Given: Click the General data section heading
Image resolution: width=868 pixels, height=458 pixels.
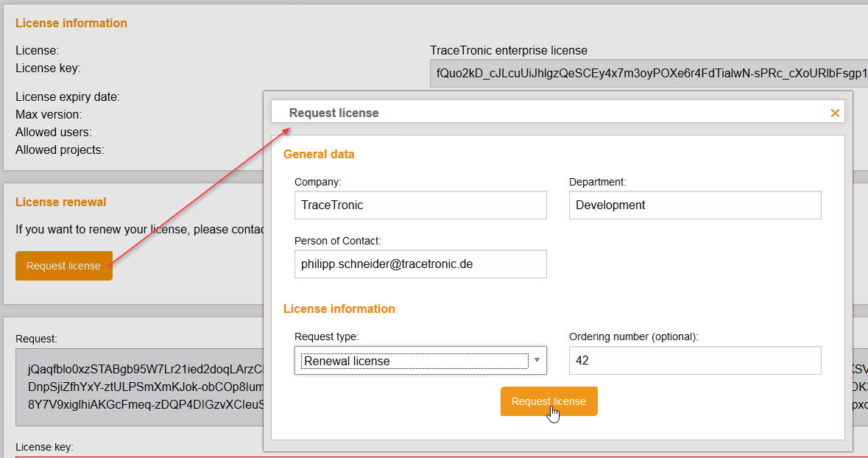Looking at the screenshot, I should (319, 154).
